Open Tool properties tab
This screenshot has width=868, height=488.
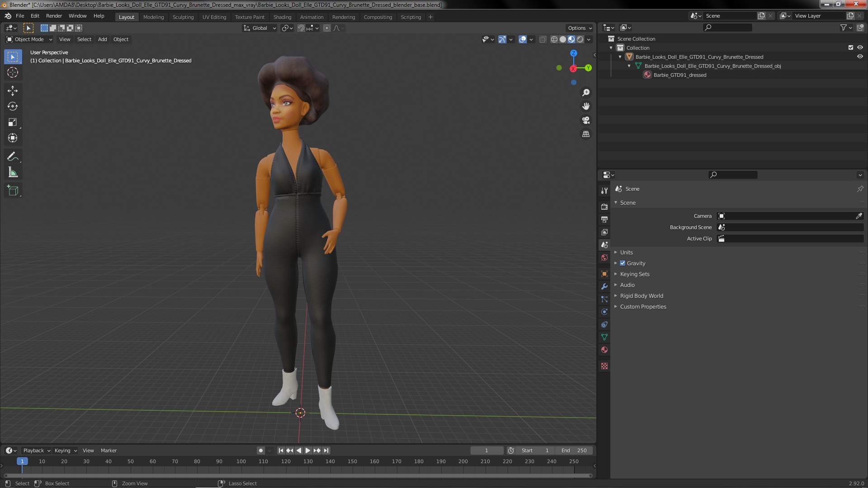coord(604,191)
